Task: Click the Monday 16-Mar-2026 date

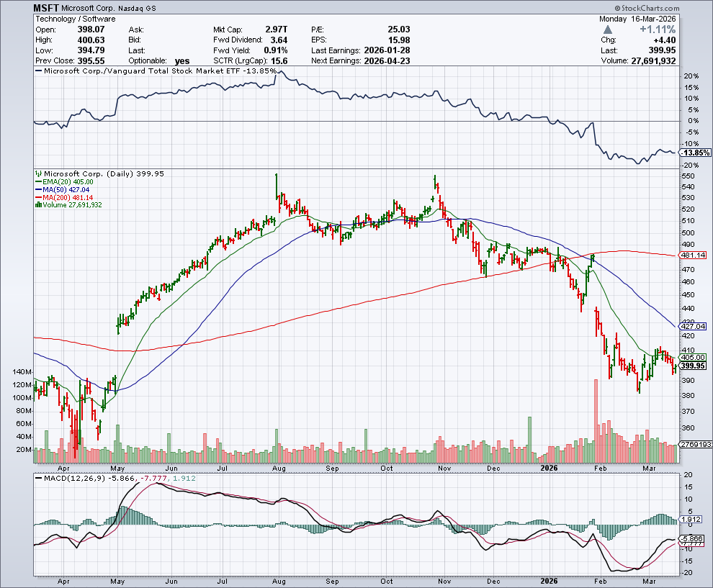Action: pos(637,19)
